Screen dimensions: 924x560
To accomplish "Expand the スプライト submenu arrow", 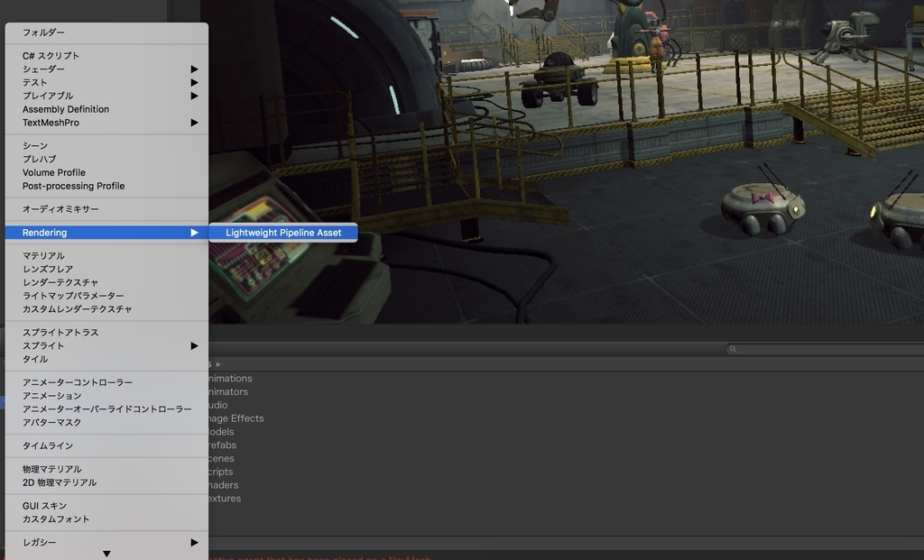I will point(194,346).
